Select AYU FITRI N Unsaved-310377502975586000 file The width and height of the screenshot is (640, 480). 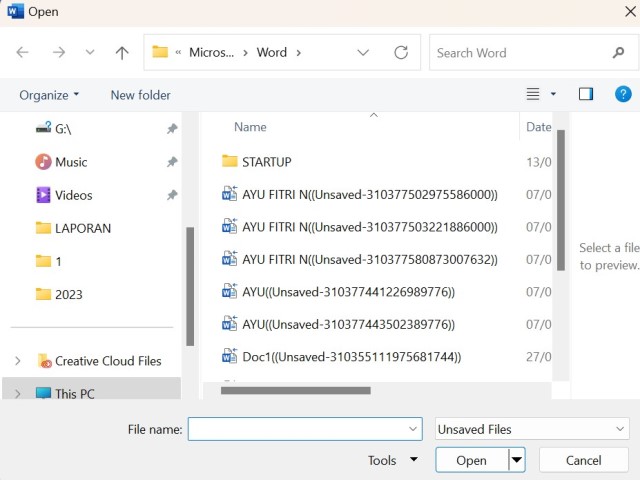tap(370, 195)
